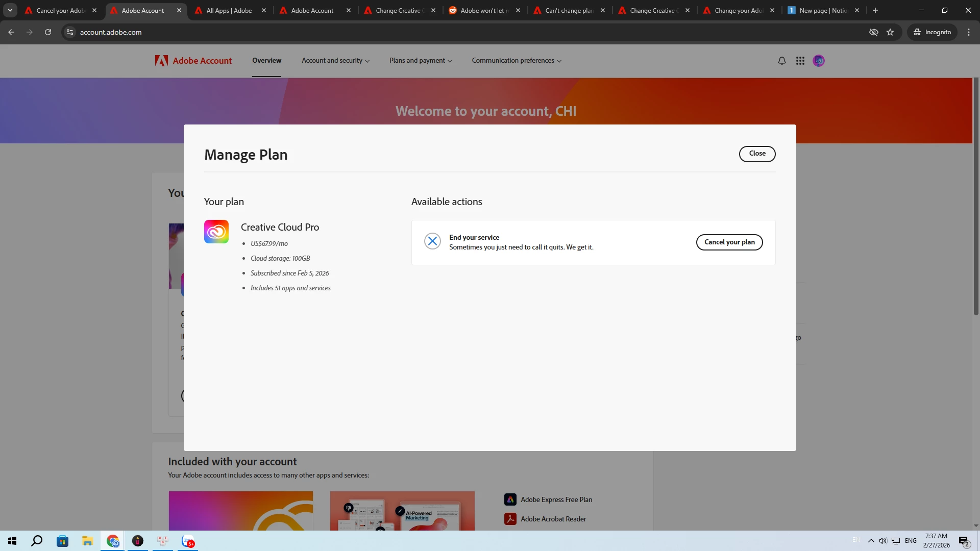Click the notifications bell icon

click(x=781, y=61)
